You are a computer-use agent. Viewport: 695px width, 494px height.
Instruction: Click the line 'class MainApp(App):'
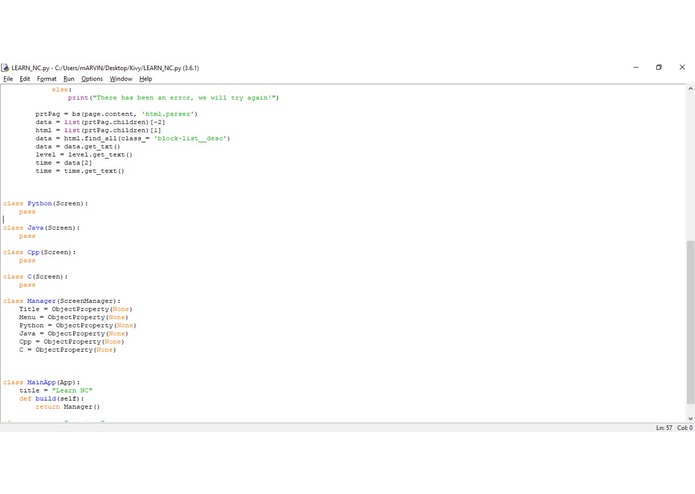pos(42,382)
